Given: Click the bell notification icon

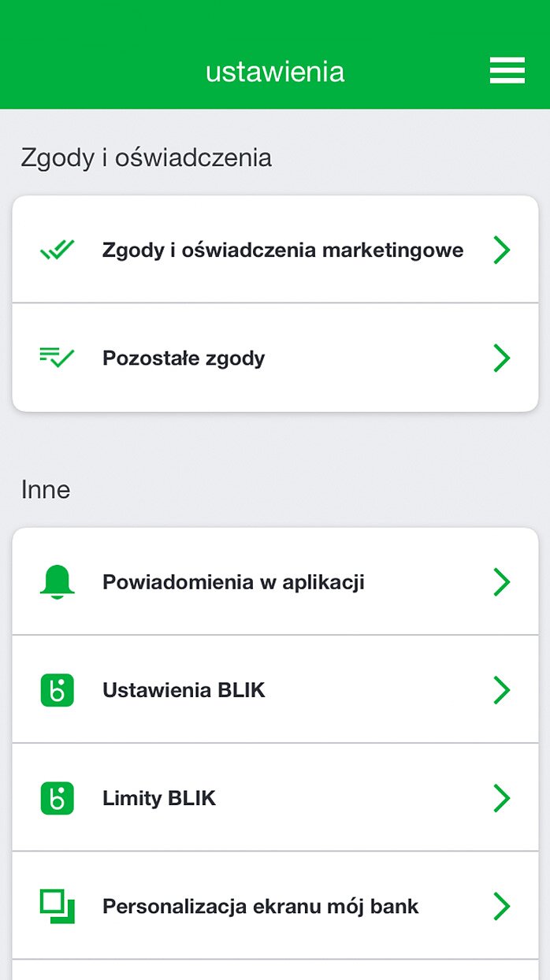Looking at the screenshot, I should coord(57,582).
